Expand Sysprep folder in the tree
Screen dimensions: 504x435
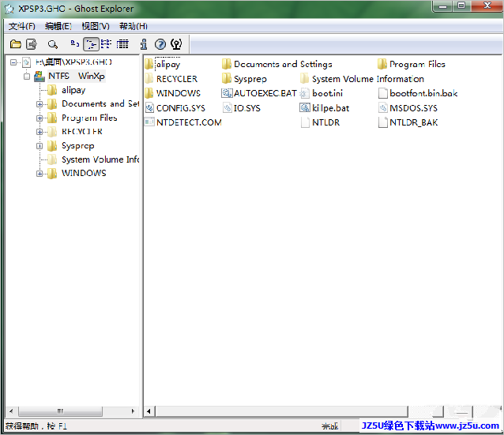(39, 146)
